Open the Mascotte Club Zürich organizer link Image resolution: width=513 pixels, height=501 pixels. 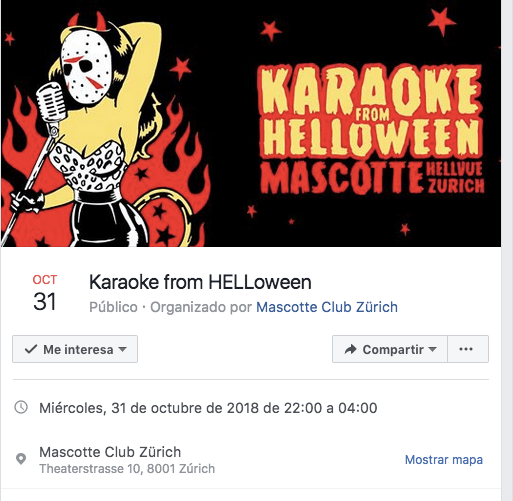tap(327, 307)
